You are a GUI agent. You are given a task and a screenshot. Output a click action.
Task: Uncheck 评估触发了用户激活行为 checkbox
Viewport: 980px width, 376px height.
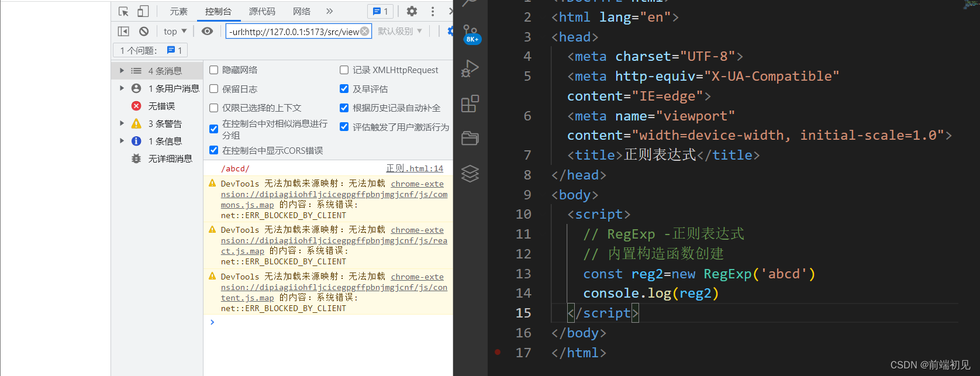344,127
